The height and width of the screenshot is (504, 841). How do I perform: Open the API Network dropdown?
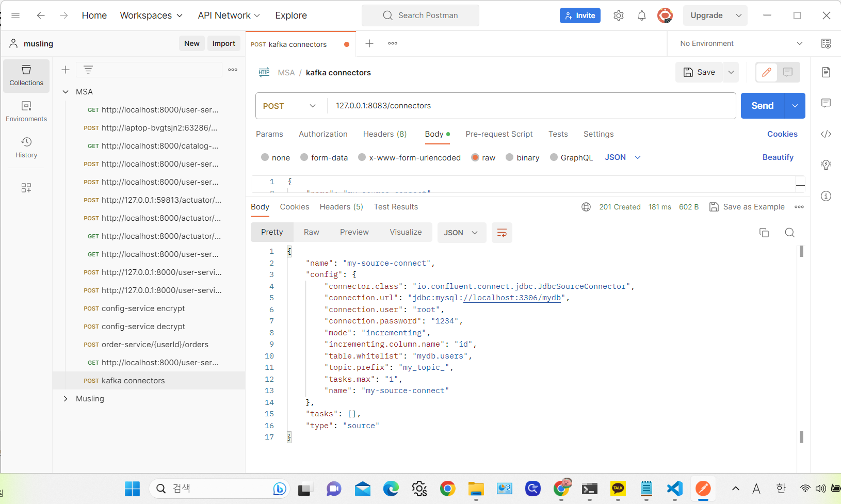click(229, 15)
